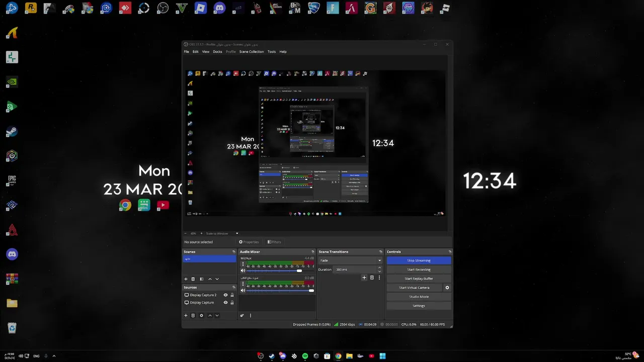Image resolution: width=644 pixels, height=362 pixels.
Task: Open scene filters icon in Scenes panel
Action: [201, 279]
